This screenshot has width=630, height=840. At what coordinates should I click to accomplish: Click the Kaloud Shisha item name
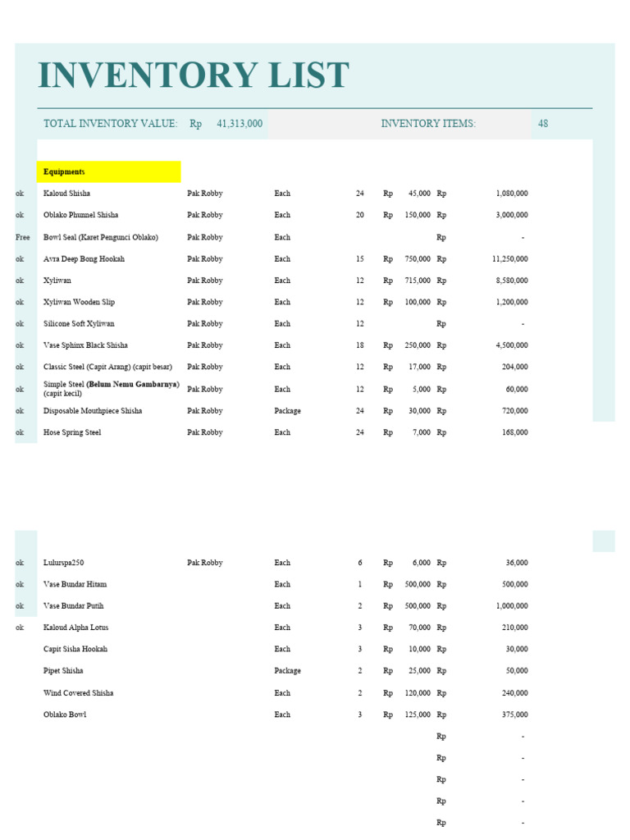pos(67,194)
